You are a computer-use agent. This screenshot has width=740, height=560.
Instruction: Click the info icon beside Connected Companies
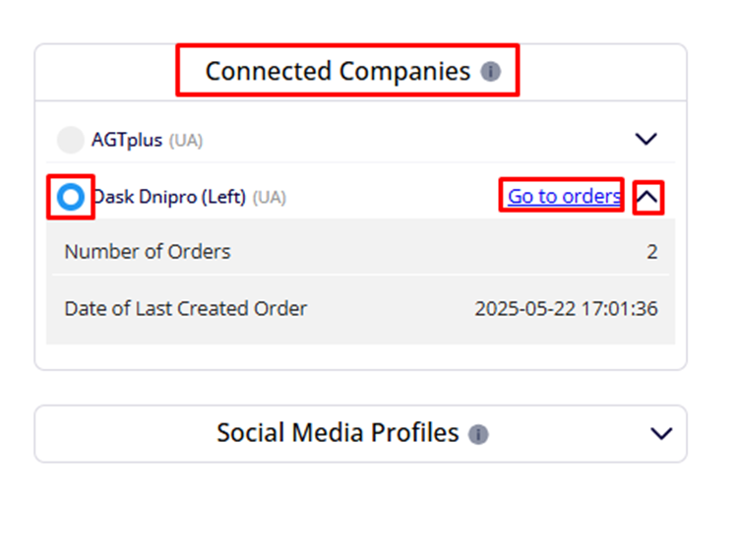[x=490, y=72]
